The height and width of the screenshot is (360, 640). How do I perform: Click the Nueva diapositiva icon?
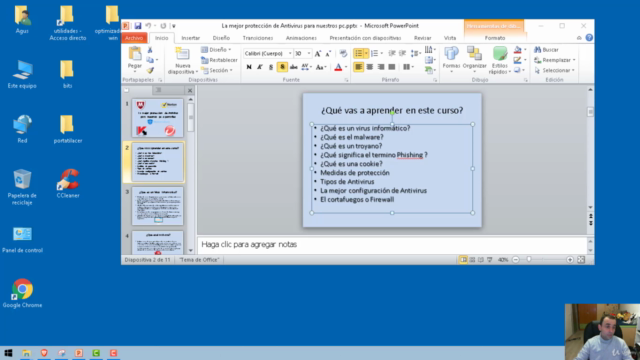click(x=182, y=54)
